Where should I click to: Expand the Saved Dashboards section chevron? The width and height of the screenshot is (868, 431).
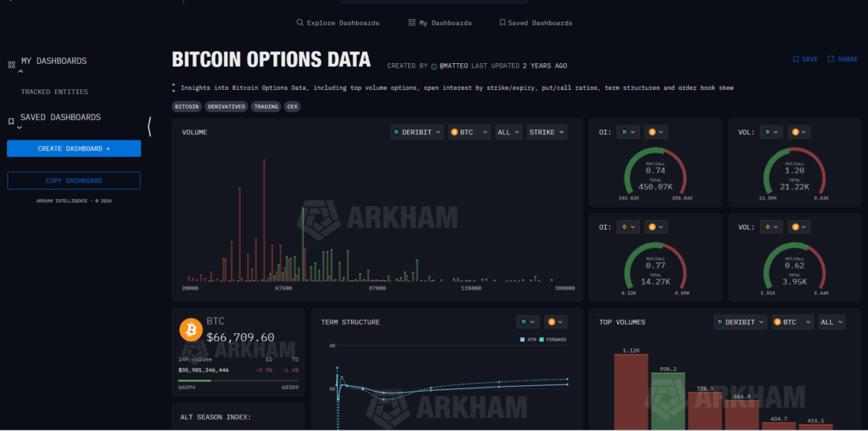coord(21,127)
